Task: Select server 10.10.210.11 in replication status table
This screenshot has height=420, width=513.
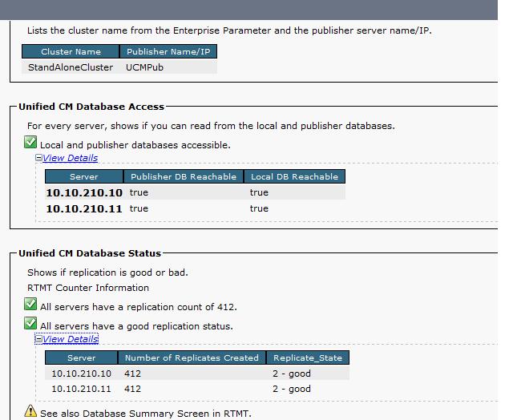Action: click(x=81, y=389)
